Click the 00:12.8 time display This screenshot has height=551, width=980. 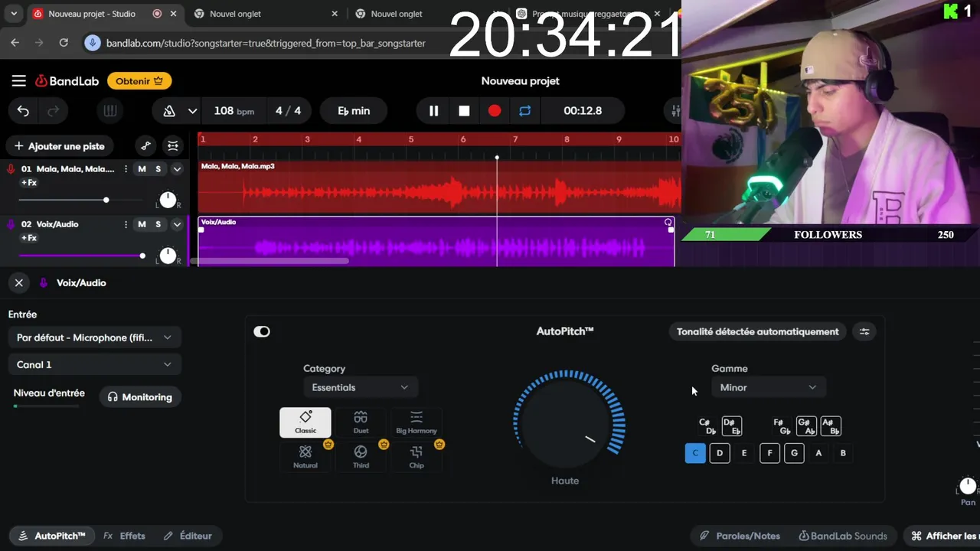[x=583, y=111]
